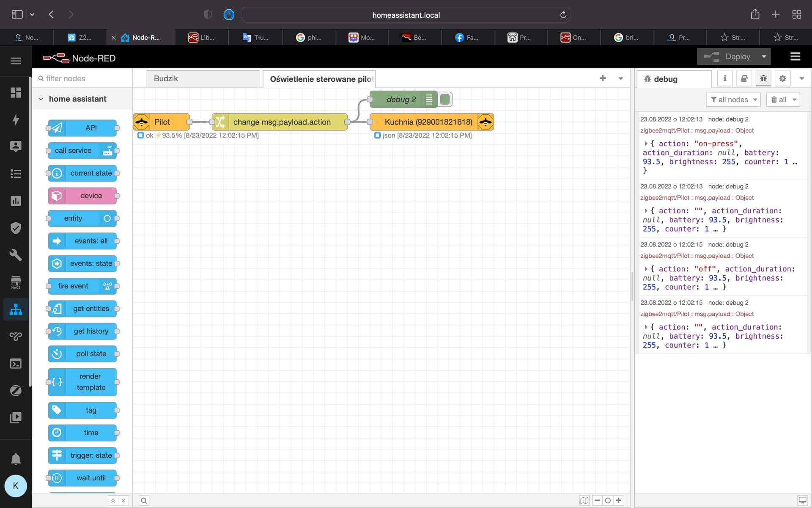Viewport: 812px width, 508px height.
Task: Select the call service palette node
Action: pos(82,150)
